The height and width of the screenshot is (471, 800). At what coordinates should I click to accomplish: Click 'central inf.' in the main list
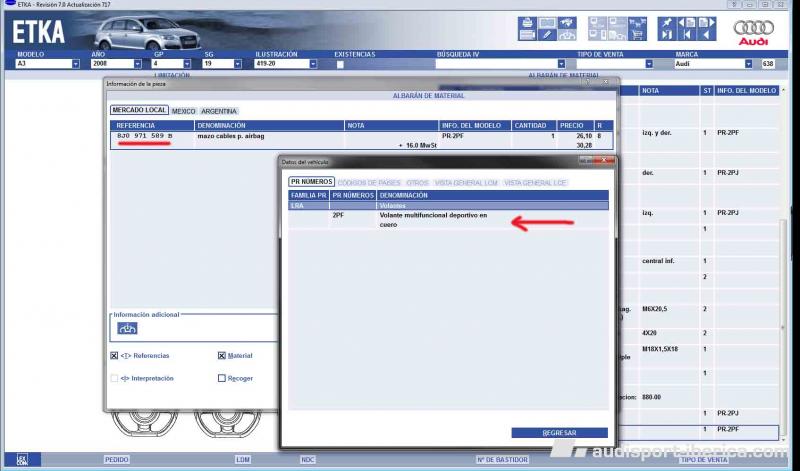click(658, 261)
